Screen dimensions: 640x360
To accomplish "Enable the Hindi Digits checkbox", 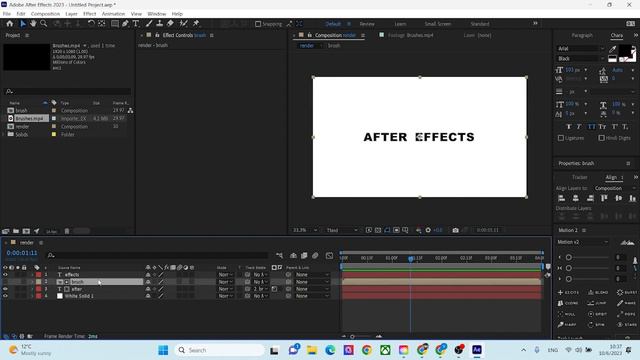I will pos(601,138).
